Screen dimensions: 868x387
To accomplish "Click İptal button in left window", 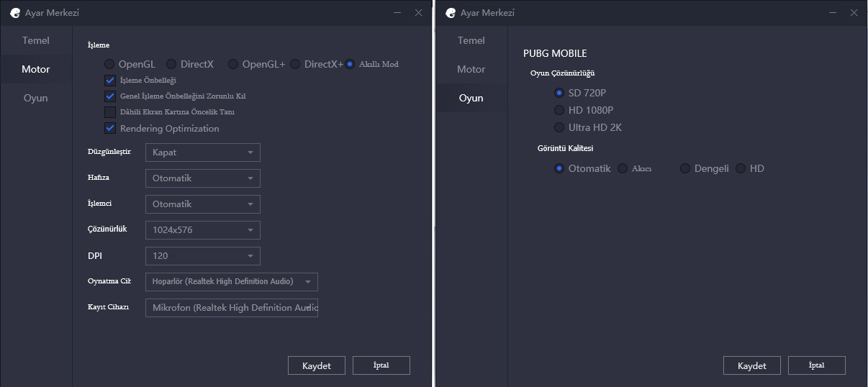I will click(x=381, y=365).
